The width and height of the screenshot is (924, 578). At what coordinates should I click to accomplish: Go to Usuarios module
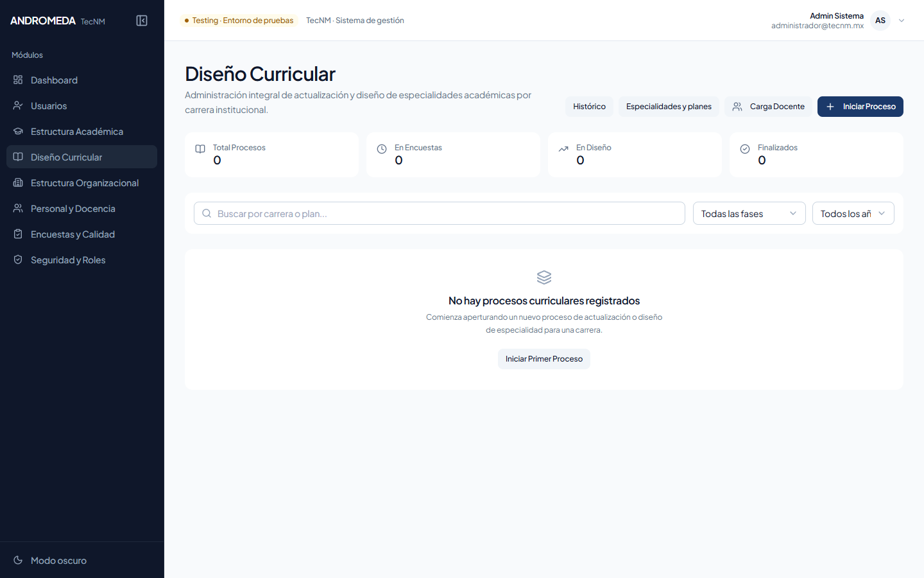[82, 105]
